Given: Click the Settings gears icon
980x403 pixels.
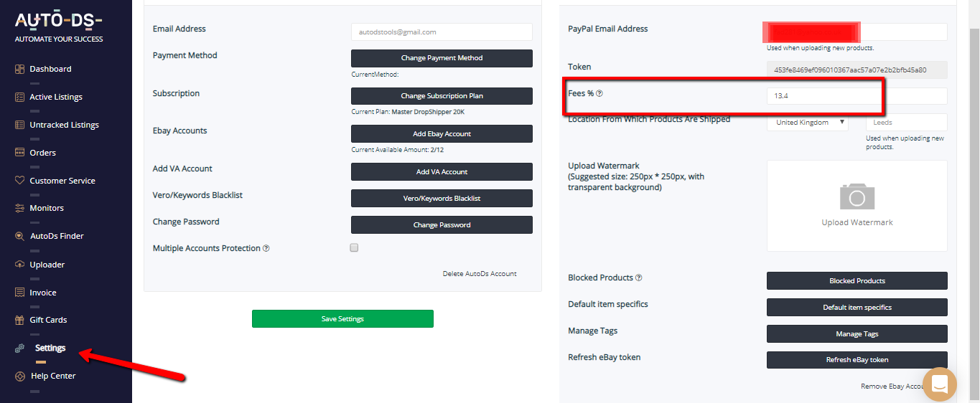Looking at the screenshot, I should [x=20, y=348].
